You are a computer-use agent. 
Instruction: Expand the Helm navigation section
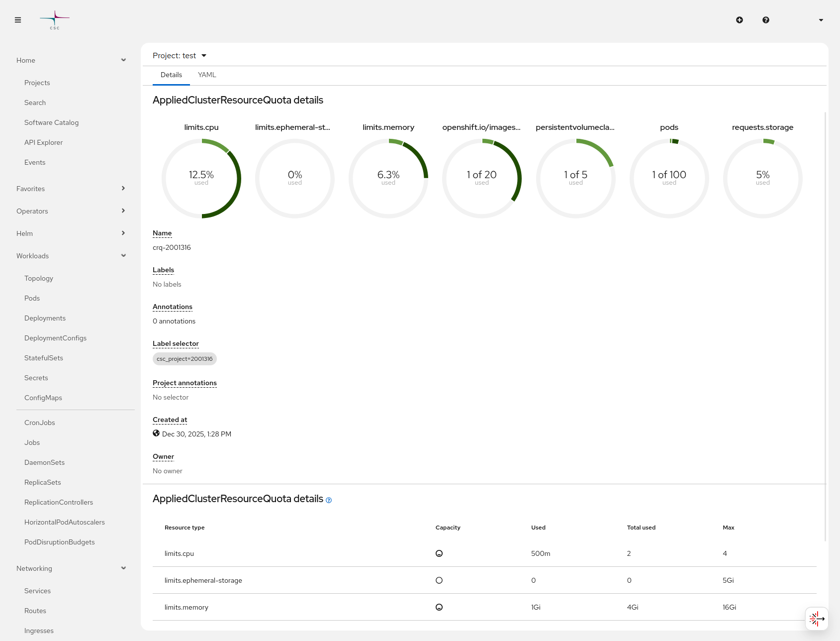pyautogui.click(x=71, y=233)
